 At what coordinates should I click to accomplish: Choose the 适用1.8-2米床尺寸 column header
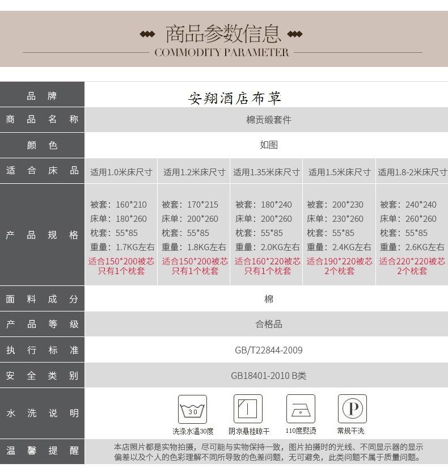[x=412, y=172]
